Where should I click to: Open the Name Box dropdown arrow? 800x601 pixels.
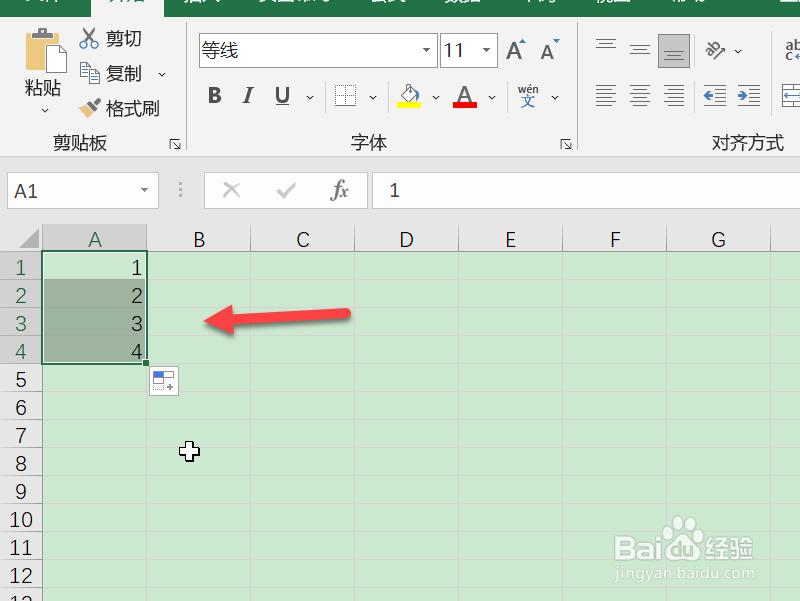click(144, 190)
